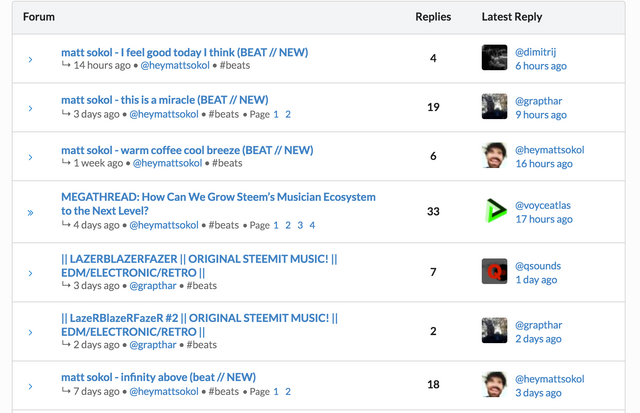The height and width of the screenshot is (413, 640).
Task: Click #beats tag under 'warm coffee cool breeze'
Action: coord(227,163)
